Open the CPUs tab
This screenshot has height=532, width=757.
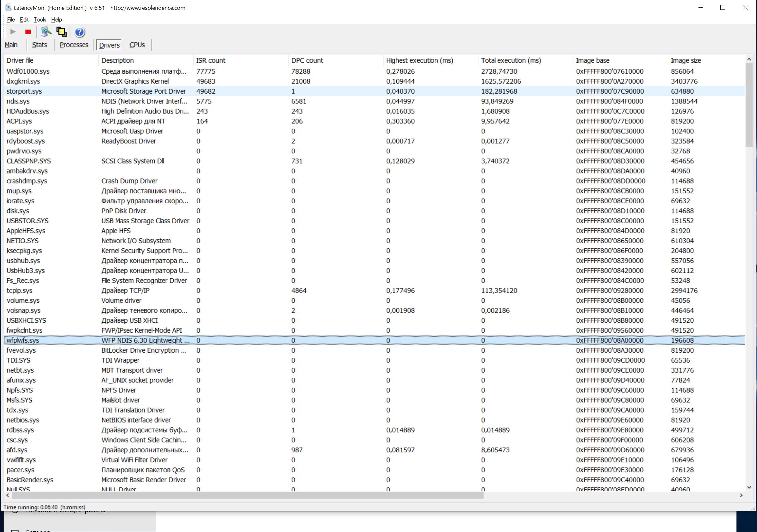(137, 45)
